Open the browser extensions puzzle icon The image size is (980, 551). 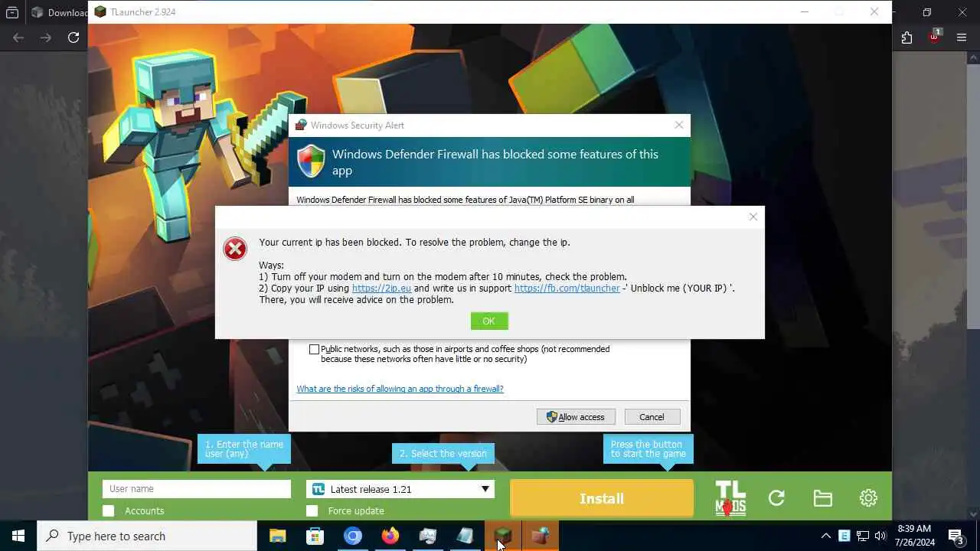pyautogui.click(x=906, y=37)
